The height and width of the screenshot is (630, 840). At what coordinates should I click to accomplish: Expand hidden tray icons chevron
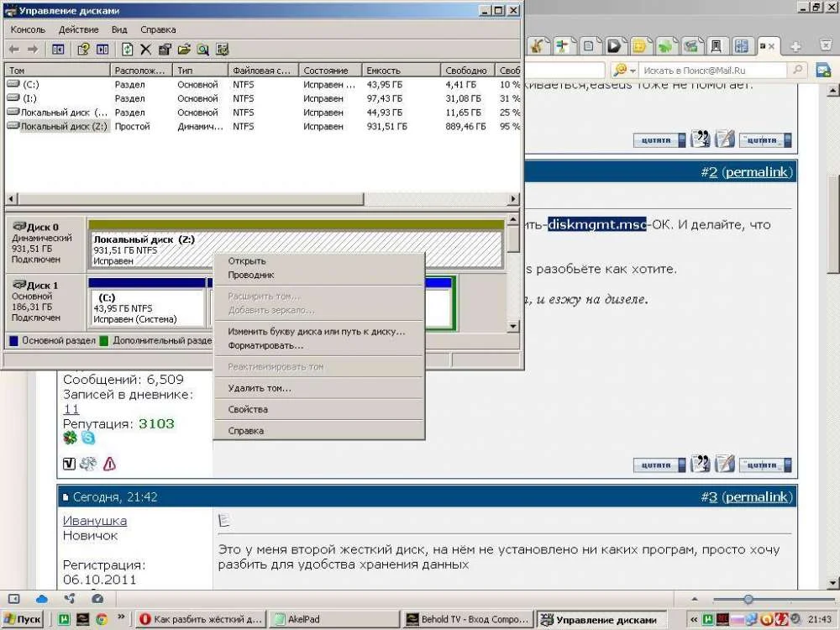click(694, 619)
